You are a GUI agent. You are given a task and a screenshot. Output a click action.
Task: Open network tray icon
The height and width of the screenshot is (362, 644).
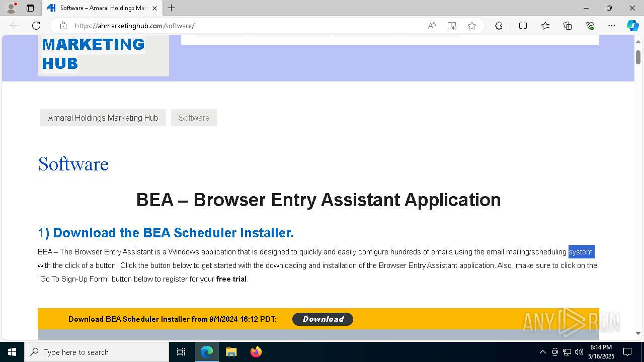[567, 352]
